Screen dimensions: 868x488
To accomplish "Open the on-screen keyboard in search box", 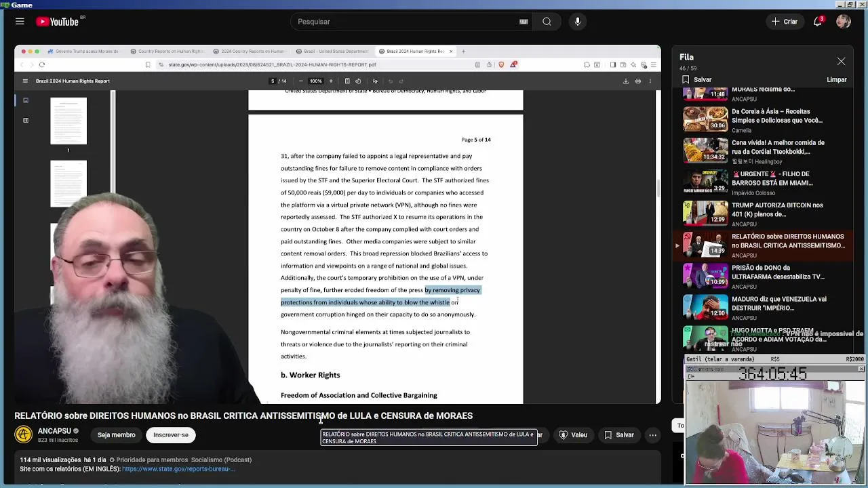I will click(x=524, y=22).
